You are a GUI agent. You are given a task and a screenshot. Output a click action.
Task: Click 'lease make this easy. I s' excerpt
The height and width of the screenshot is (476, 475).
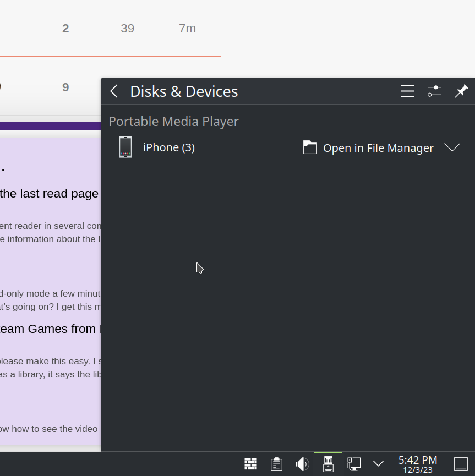(x=50, y=361)
